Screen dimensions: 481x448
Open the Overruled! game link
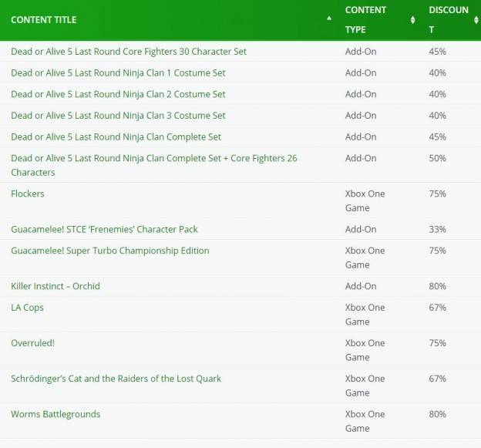(x=33, y=343)
